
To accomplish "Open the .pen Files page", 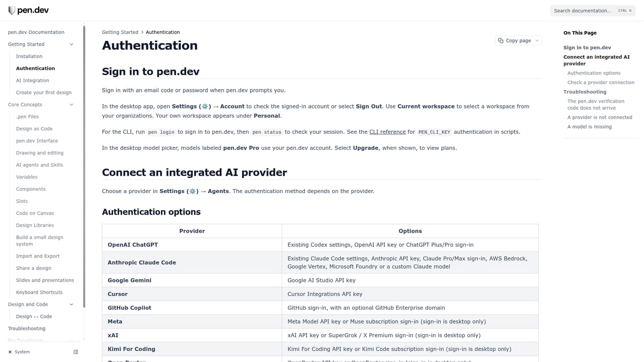I will (27, 117).
